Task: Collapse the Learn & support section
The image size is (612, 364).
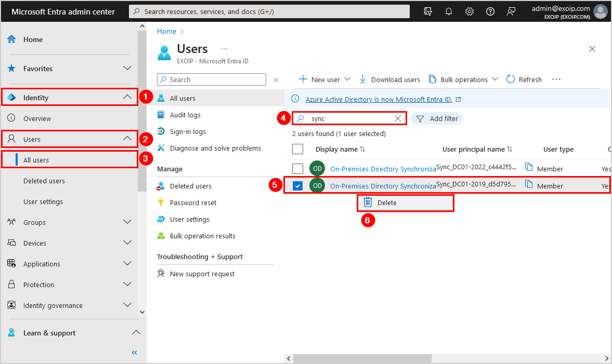Action: tap(136, 332)
